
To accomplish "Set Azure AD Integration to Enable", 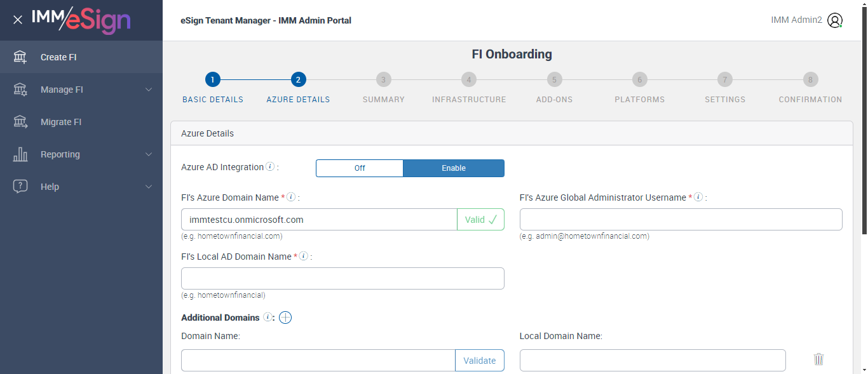I will [x=454, y=168].
